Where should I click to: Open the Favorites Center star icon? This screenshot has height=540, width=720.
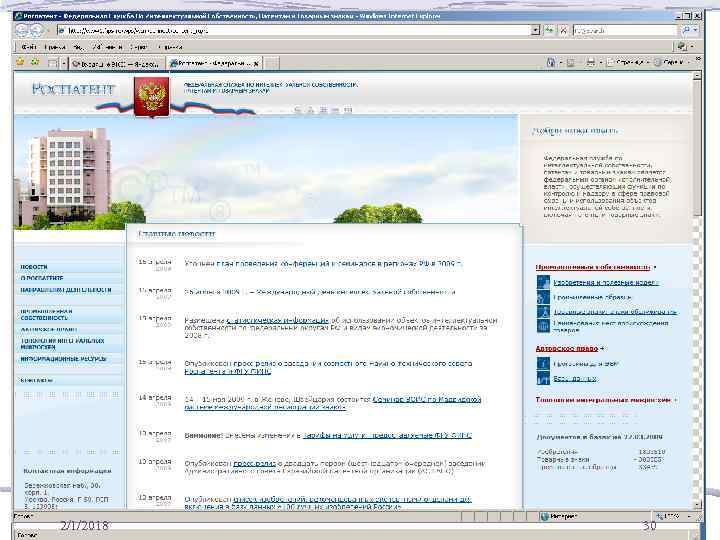(x=20, y=62)
